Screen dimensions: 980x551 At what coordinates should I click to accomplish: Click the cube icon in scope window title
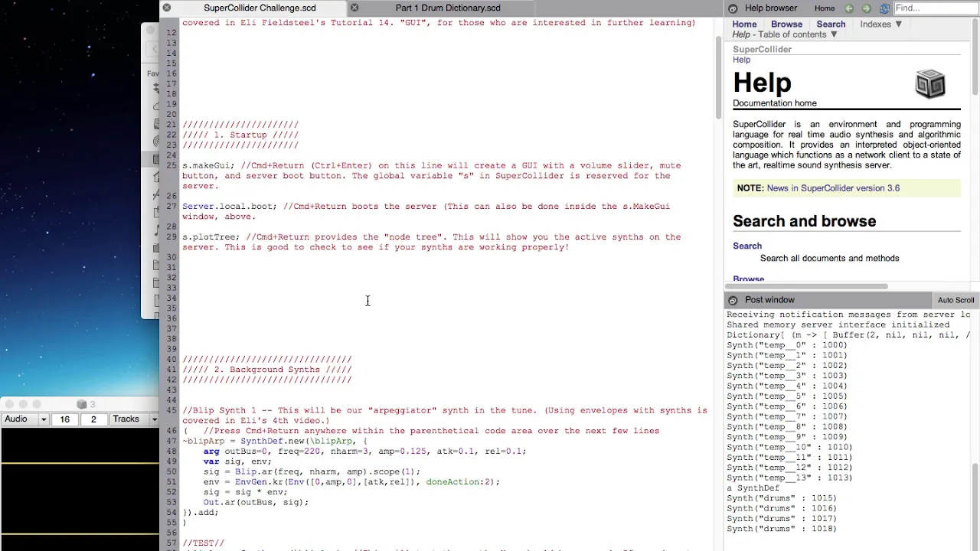click(82, 404)
